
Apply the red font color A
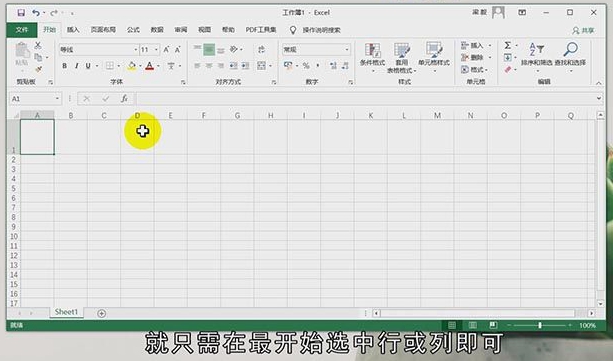(149, 66)
